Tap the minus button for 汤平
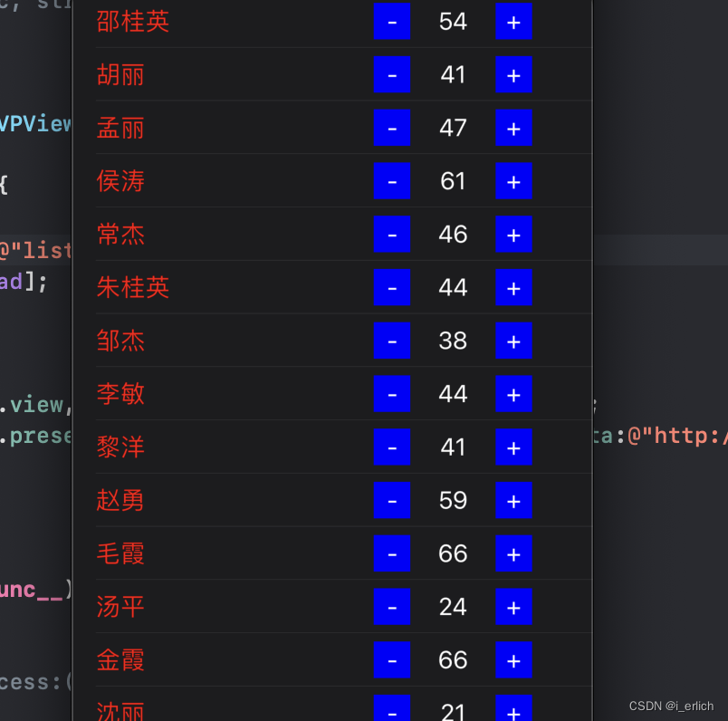This screenshot has width=728, height=721. [392, 607]
